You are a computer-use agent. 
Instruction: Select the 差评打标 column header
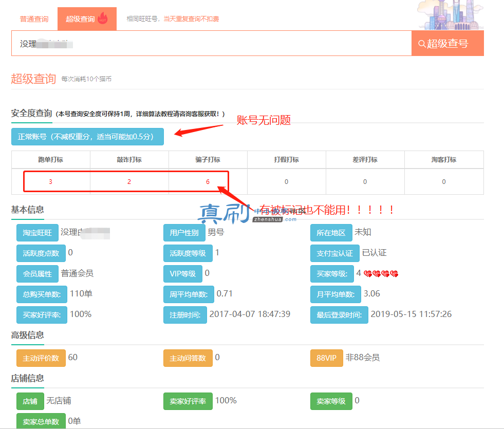pos(365,160)
